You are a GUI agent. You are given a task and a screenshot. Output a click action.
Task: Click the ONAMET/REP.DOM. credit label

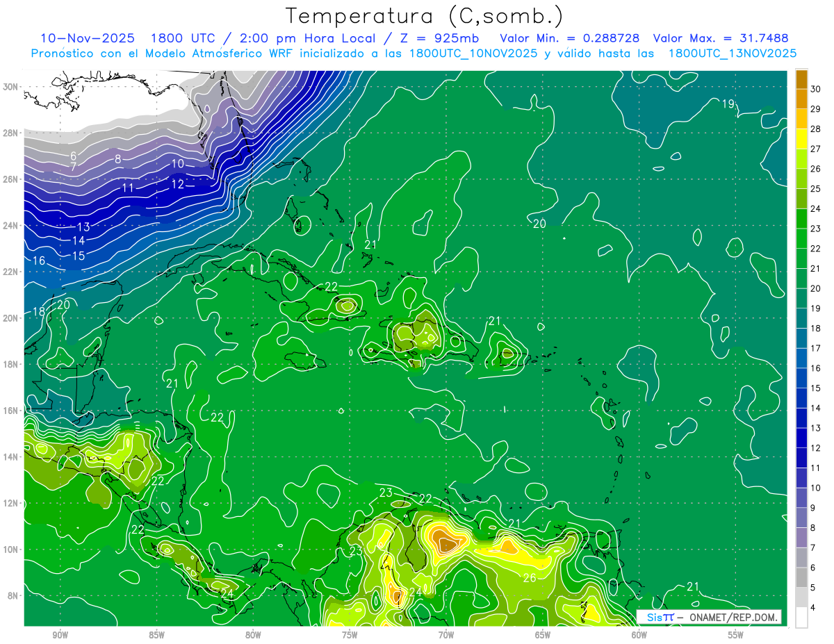pos(732,617)
